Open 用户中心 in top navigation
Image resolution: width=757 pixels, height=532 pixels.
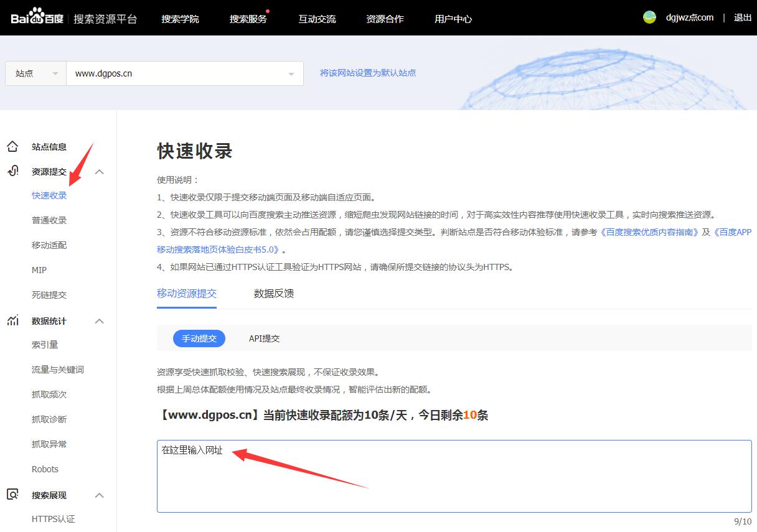pyautogui.click(x=453, y=19)
